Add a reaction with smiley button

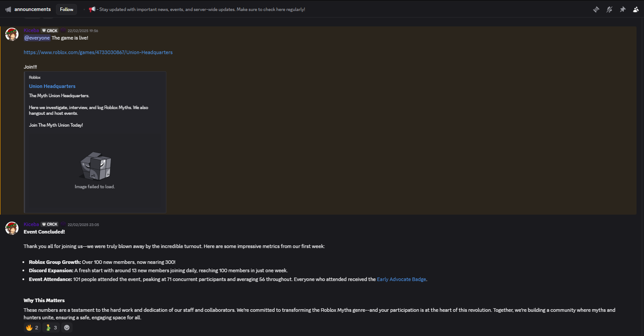[67, 328]
